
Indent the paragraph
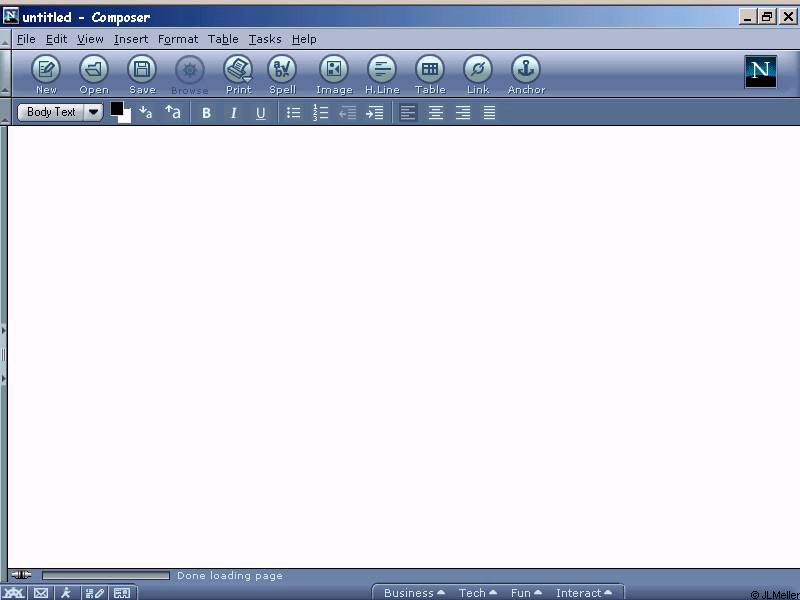point(374,113)
